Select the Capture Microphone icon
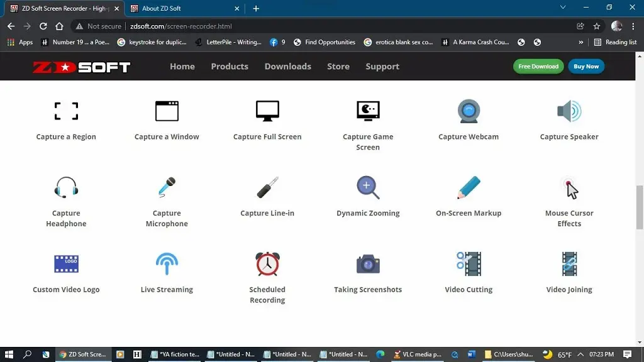Image resolution: width=644 pixels, height=362 pixels. pyautogui.click(x=166, y=187)
